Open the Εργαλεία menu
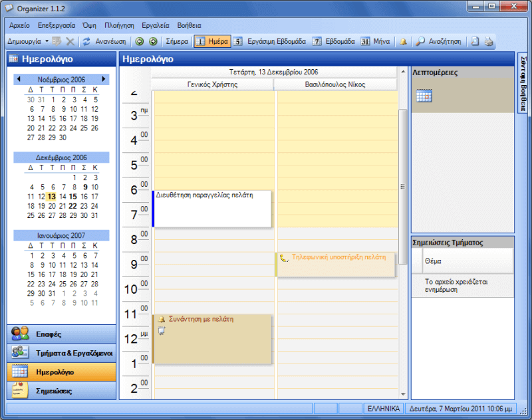Viewport: 532px width, 420px height. tap(155, 25)
